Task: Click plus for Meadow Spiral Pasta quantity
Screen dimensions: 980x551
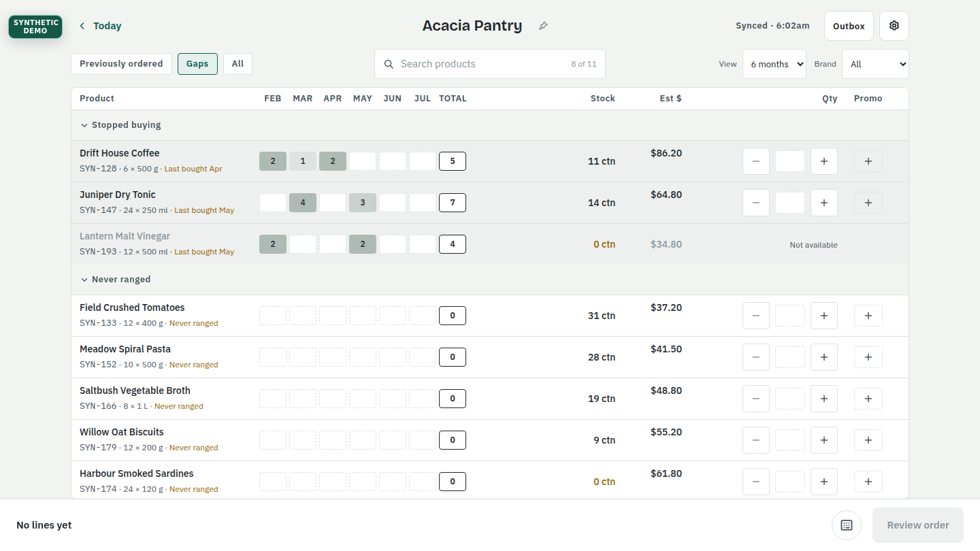Action: [824, 357]
